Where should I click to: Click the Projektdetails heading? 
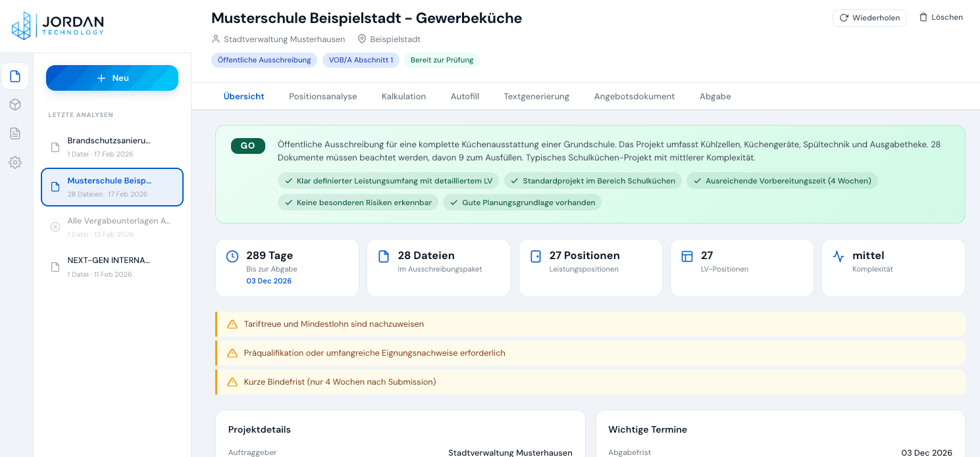259,429
